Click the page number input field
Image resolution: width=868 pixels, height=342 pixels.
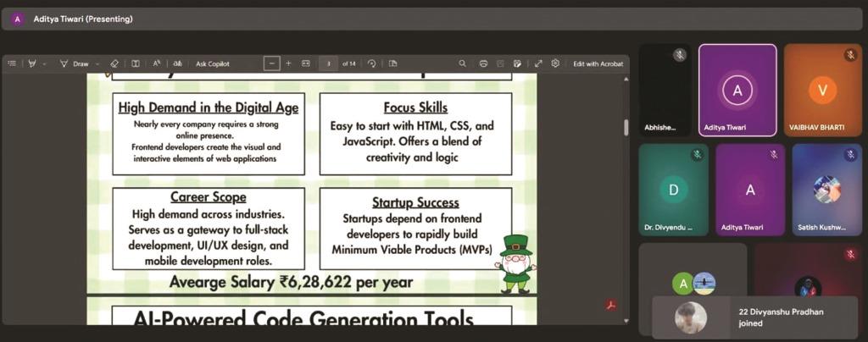pos(328,63)
